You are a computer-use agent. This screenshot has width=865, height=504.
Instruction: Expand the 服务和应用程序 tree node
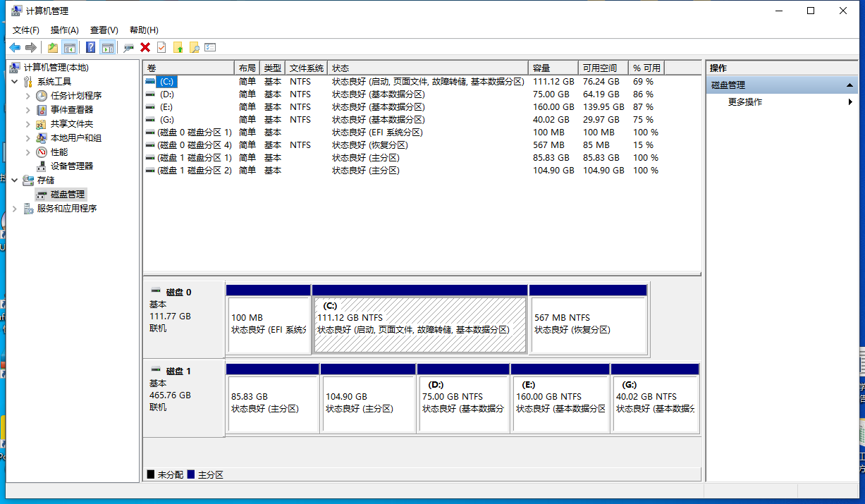pos(15,209)
